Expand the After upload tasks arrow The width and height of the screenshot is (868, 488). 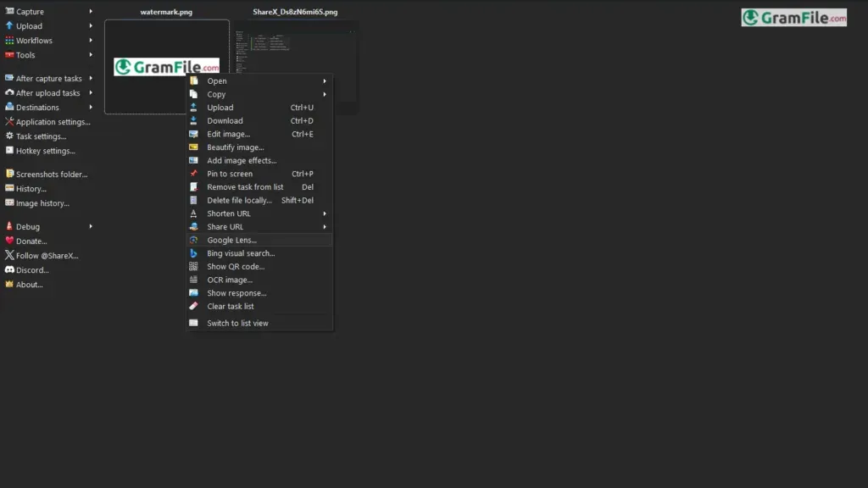[91, 92]
